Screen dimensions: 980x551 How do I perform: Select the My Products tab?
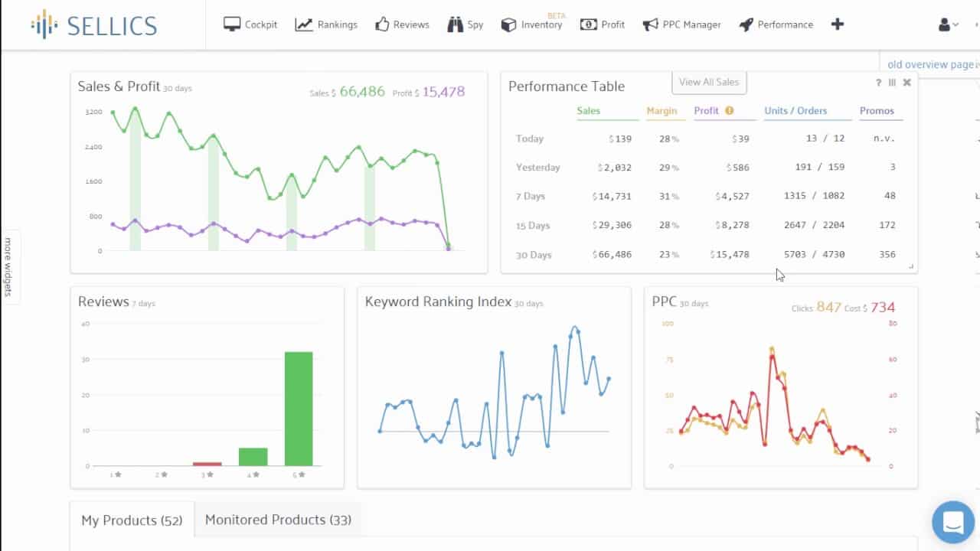pyautogui.click(x=131, y=520)
